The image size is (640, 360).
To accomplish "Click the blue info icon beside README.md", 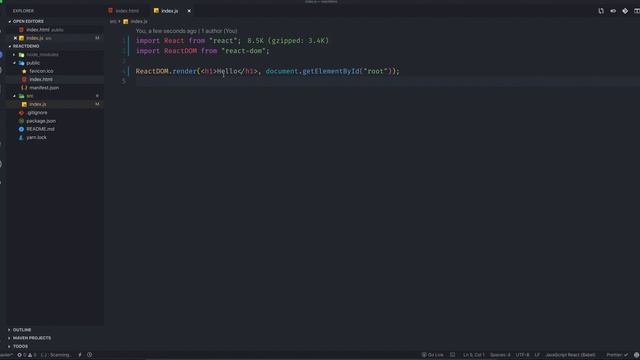I will tap(21, 129).
